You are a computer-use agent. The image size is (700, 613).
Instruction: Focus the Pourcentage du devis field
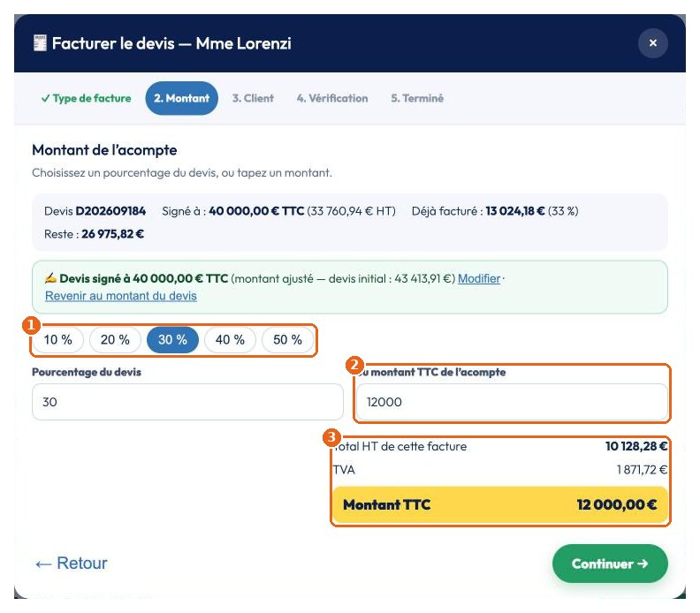point(187,402)
